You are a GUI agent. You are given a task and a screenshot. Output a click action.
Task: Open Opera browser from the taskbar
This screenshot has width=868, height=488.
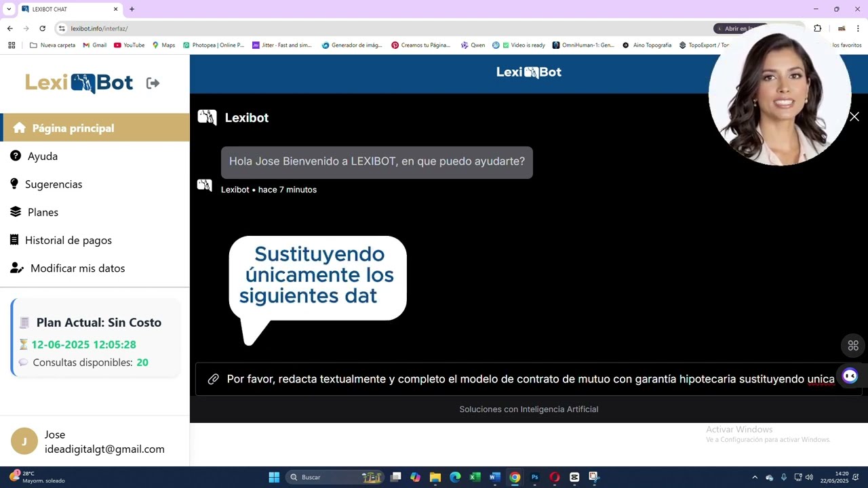[x=554, y=477]
